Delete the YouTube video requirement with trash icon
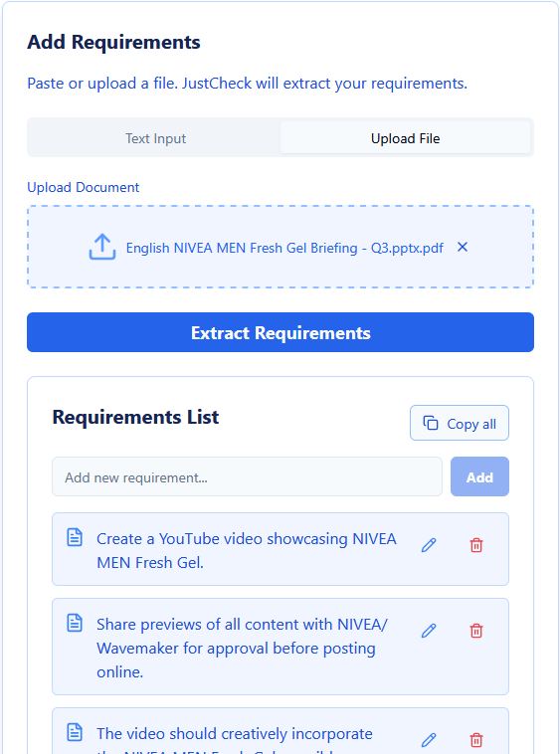The height and width of the screenshot is (754, 560). (x=476, y=545)
